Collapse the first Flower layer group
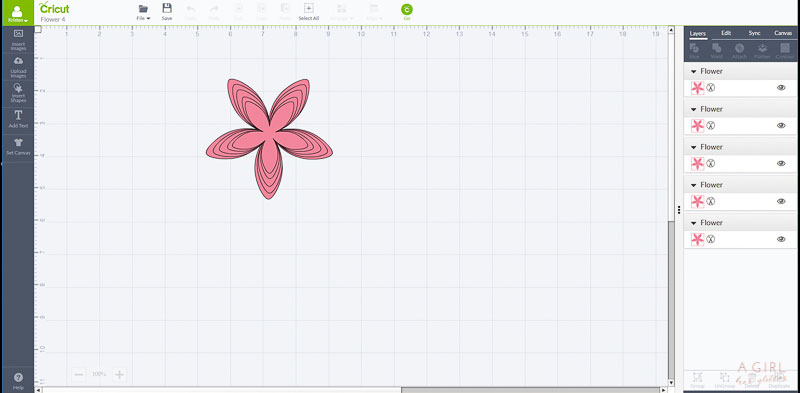Viewport: 800px width, 393px height. [x=693, y=71]
